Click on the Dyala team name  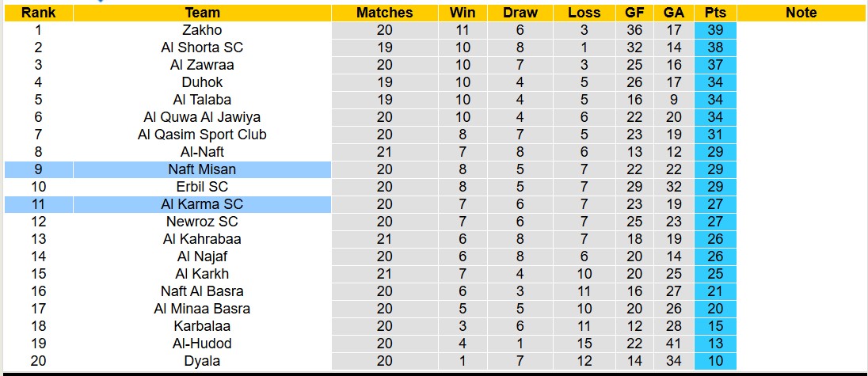[202, 361]
